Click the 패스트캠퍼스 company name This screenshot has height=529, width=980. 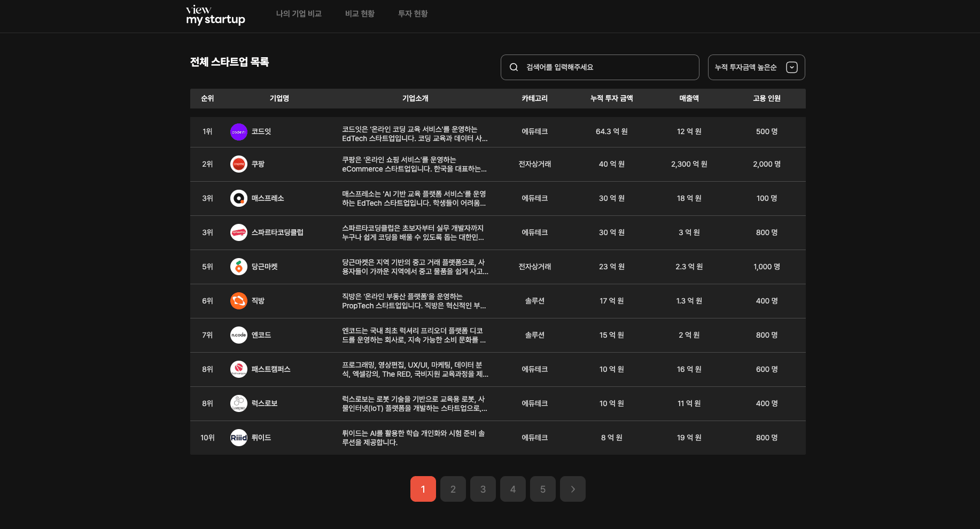tap(271, 369)
